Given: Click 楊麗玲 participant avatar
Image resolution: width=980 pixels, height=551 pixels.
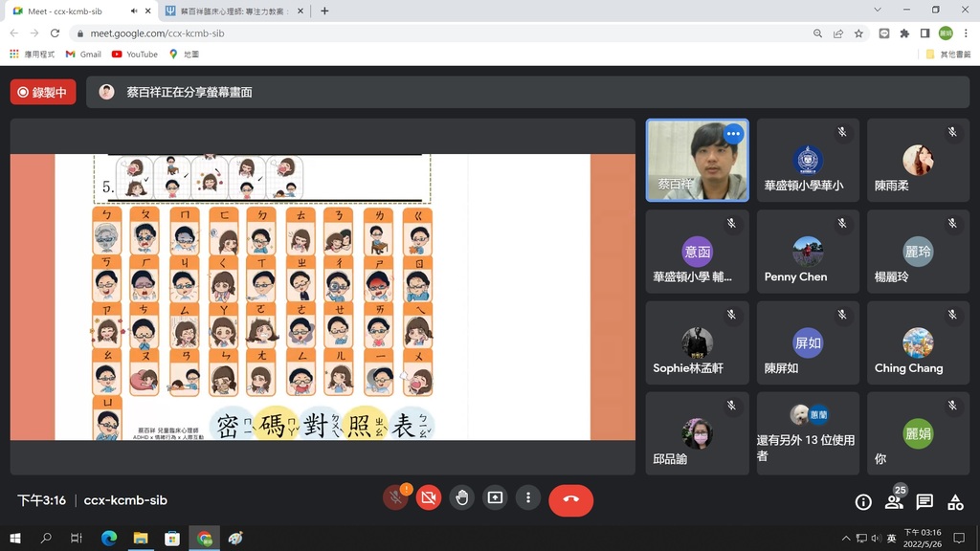Looking at the screenshot, I should [x=918, y=252].
